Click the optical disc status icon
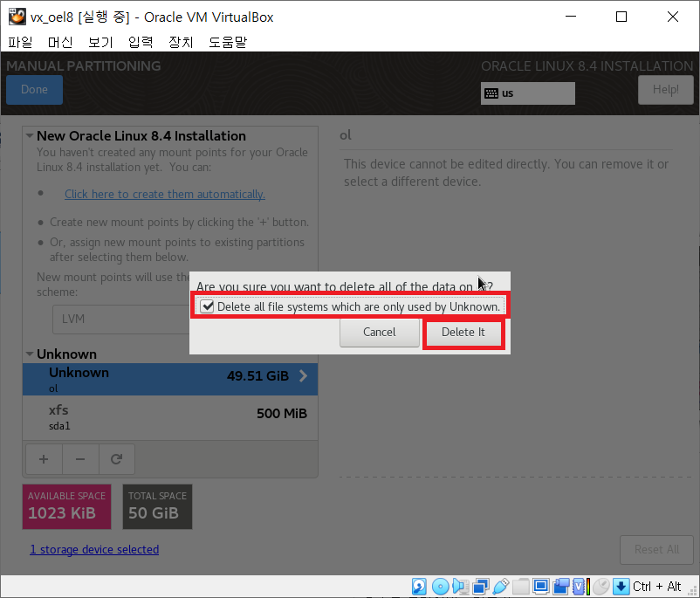Screen dimensions: 700x598 point(440,586)
